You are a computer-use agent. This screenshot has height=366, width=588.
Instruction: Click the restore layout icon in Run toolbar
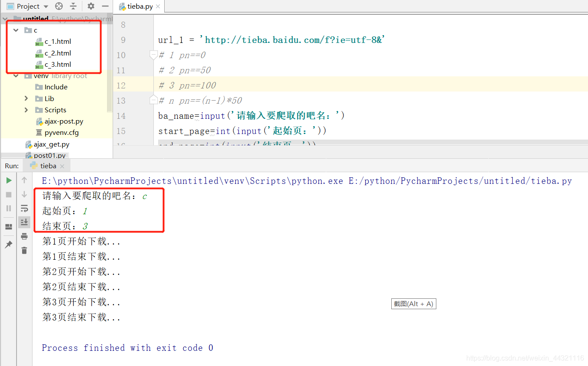[9, 227]
